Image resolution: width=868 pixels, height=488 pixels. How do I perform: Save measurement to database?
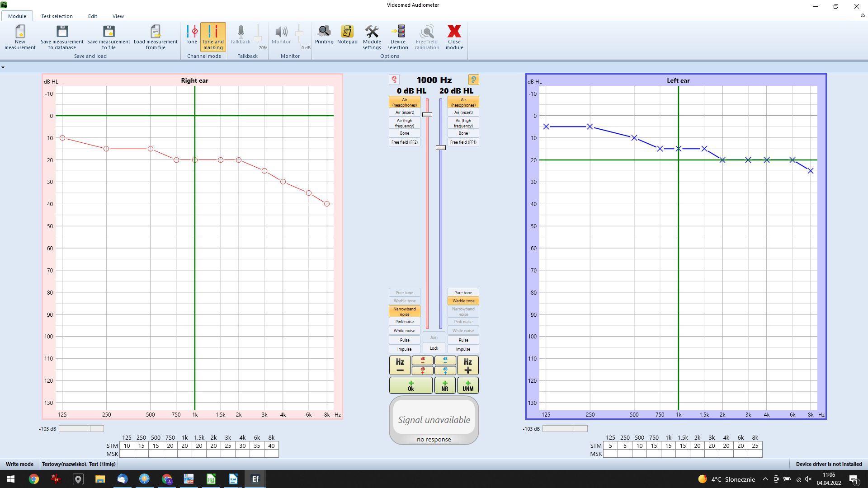pos(62,37)
